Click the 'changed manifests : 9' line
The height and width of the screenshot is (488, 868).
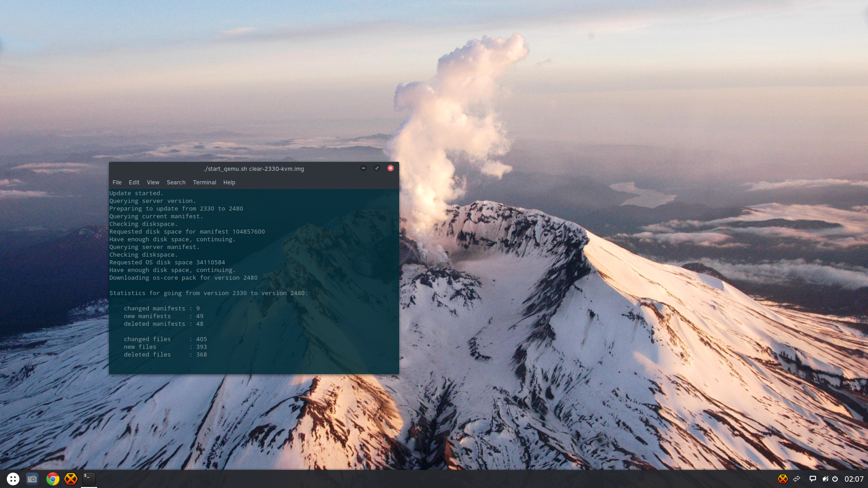point(162,309)
